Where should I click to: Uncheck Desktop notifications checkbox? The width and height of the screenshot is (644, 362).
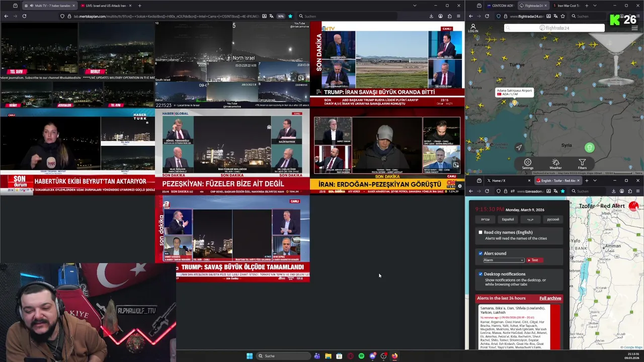pyautogui.click(x=480, y=274)
